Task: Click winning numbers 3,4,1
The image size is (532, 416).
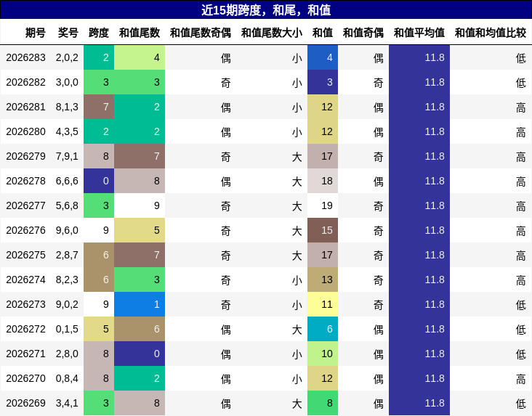Action: tap(67, 403)
